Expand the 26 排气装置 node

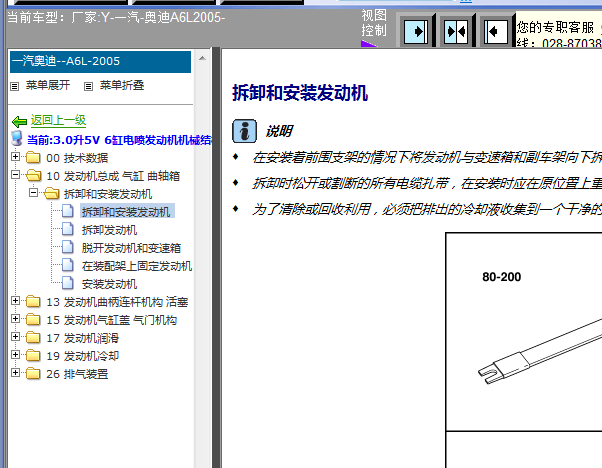tap(15, 373)
